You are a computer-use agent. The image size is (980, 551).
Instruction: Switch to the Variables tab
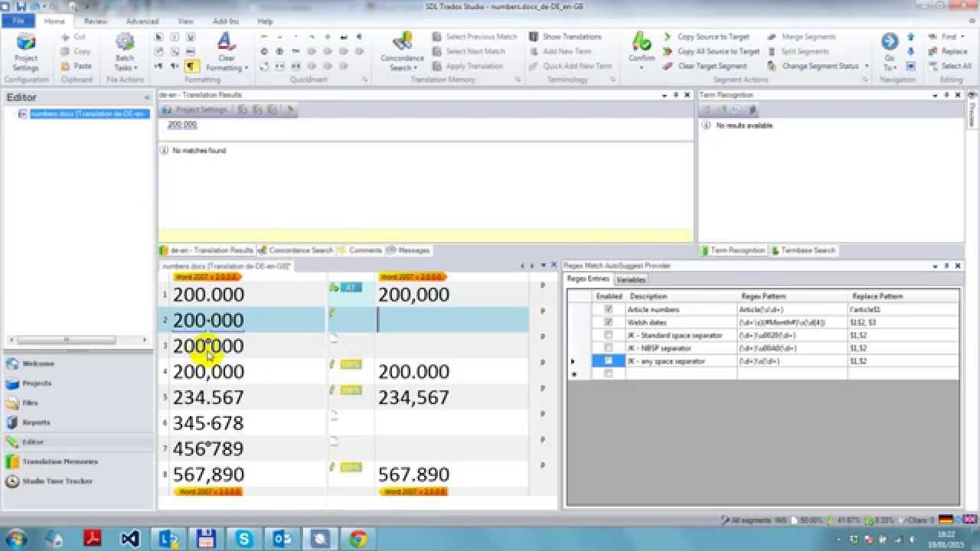(x=631, y=279)
